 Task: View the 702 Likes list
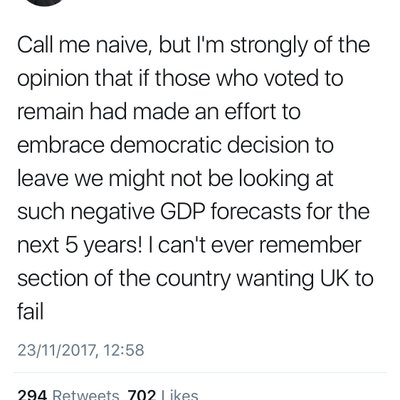click(x=163, y=395)
